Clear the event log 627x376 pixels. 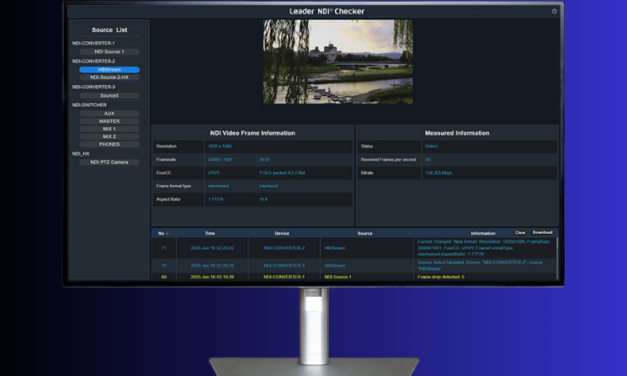(520, 232)
